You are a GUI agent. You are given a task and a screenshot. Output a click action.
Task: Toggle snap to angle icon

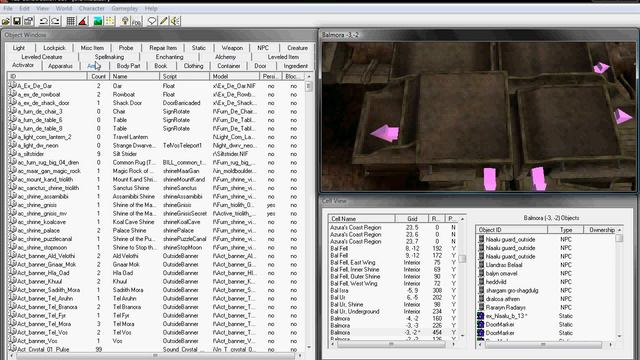(x=82, y=21)
